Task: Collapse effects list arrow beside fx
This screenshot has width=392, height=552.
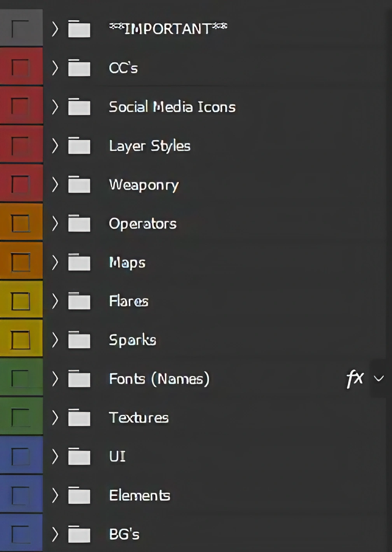Action: click(x=379, y=378)
